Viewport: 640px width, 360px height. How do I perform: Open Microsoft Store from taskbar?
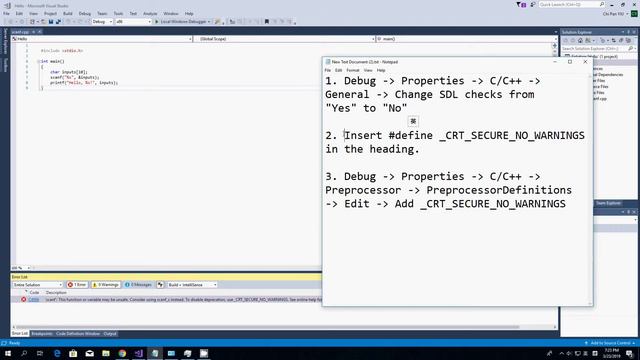click(x=73, y=353)
